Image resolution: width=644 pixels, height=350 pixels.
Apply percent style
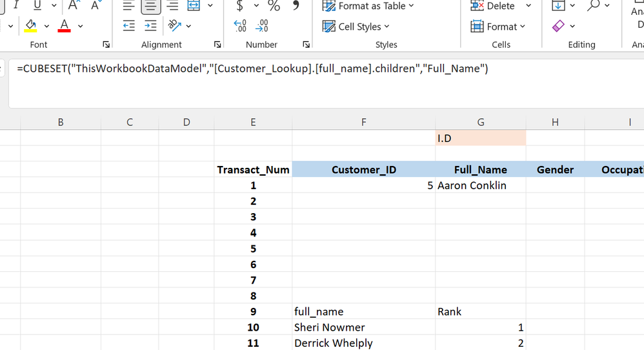point(274,5)
